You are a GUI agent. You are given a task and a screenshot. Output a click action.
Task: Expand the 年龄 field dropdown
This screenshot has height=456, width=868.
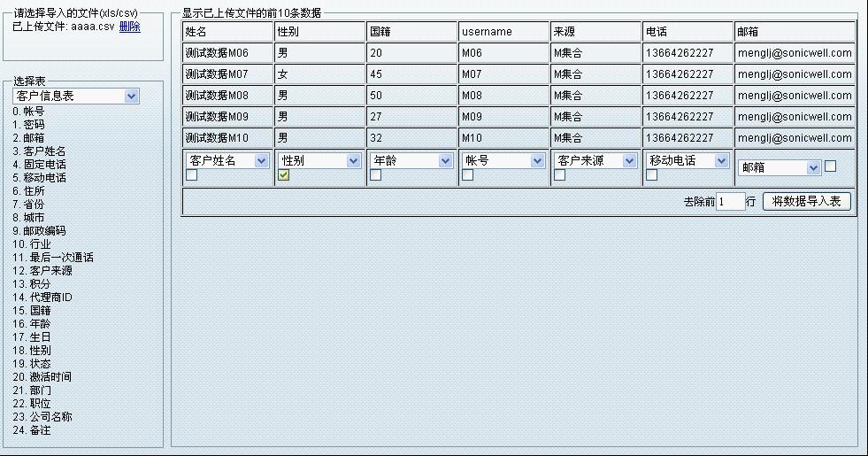coord(411,160)
